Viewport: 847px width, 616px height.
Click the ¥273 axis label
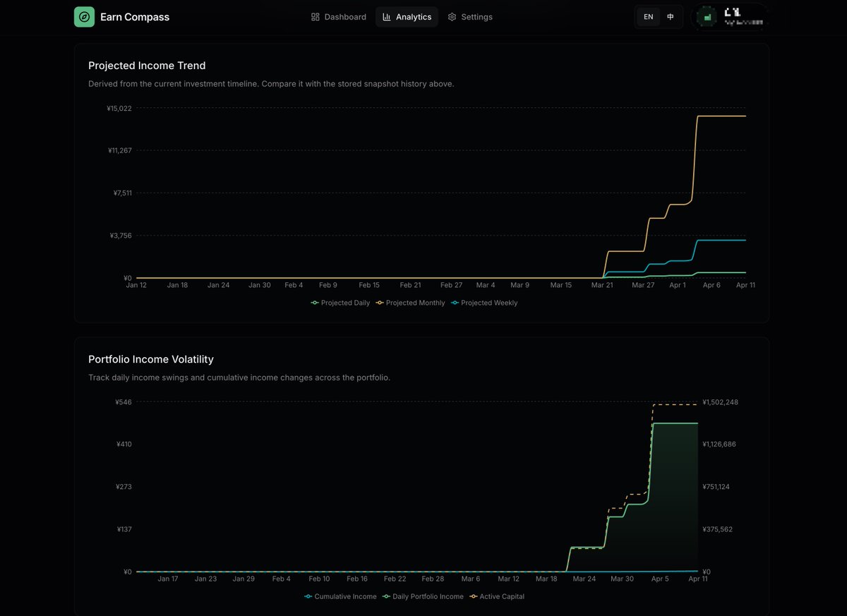[x=124, y=487]
